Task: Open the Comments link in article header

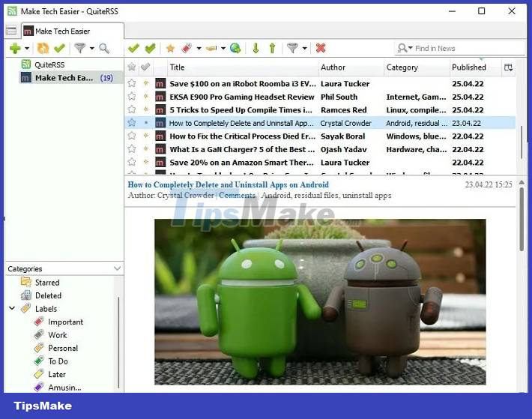Action: 237,196
